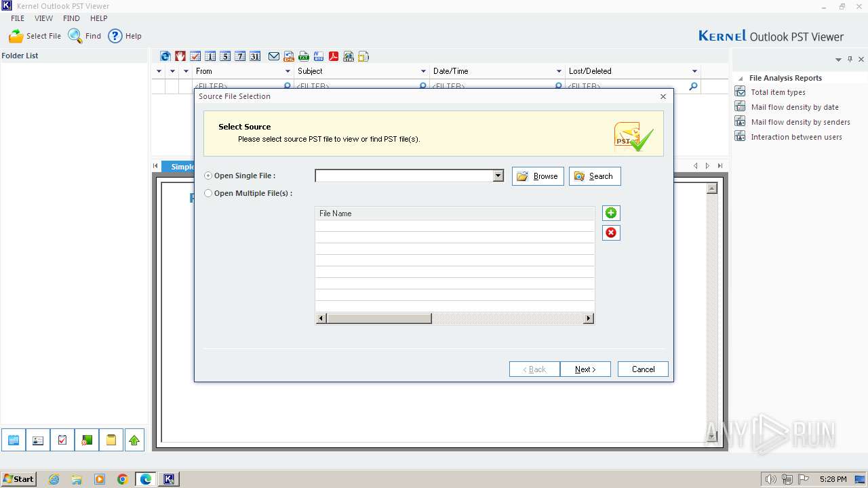This screenshot has height=488, width=868.
Task: Select Open Single File radio button
Action: 208,176
